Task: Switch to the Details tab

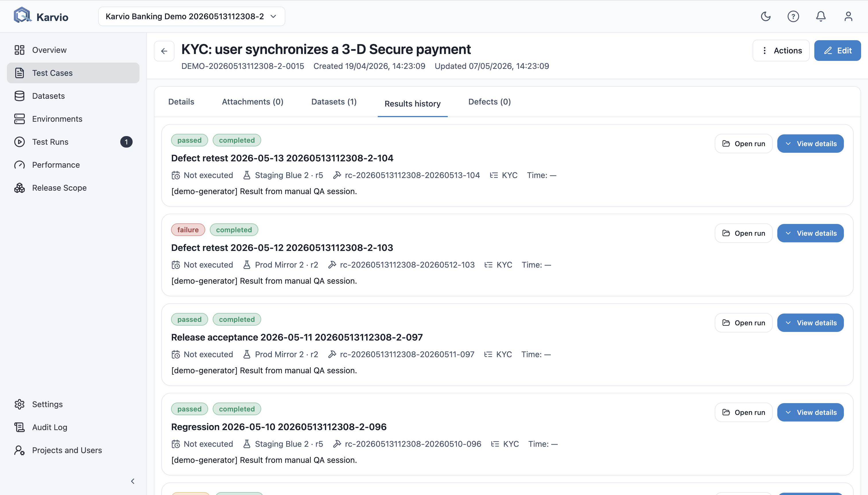Action: tap(181, 102)
